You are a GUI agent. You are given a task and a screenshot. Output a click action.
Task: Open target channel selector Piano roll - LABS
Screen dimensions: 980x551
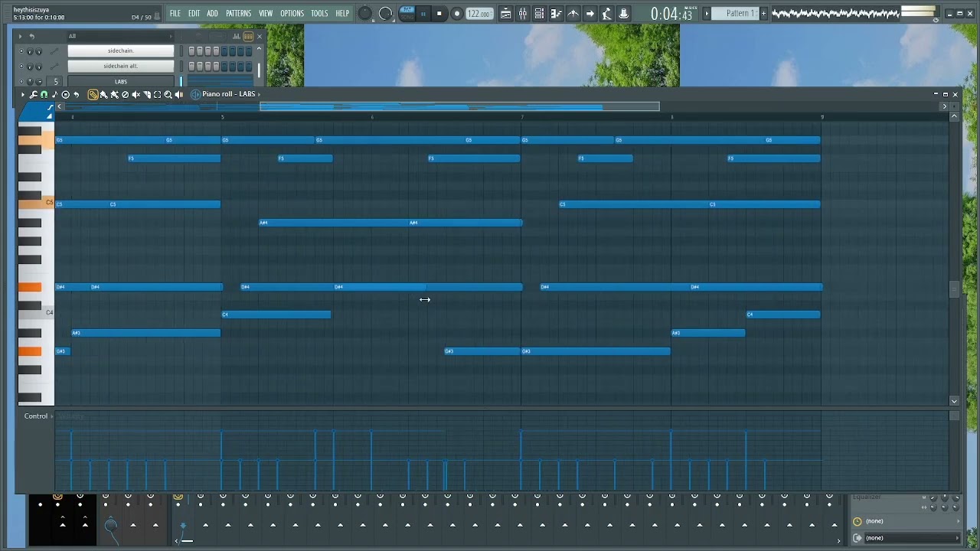pos(228,94)
